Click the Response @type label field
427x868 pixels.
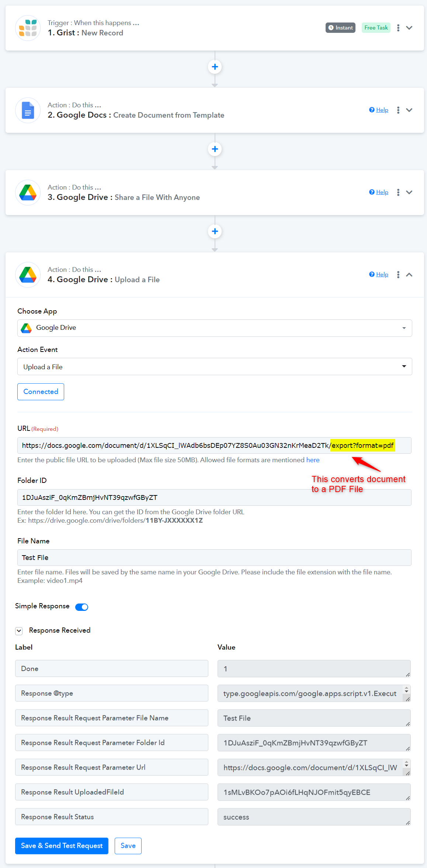pos(112,693)
